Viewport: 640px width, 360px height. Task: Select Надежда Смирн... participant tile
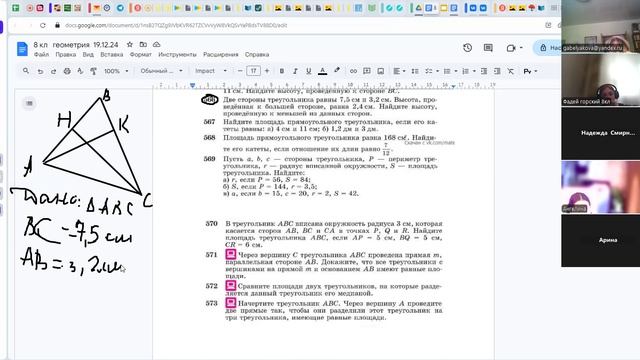600,133
